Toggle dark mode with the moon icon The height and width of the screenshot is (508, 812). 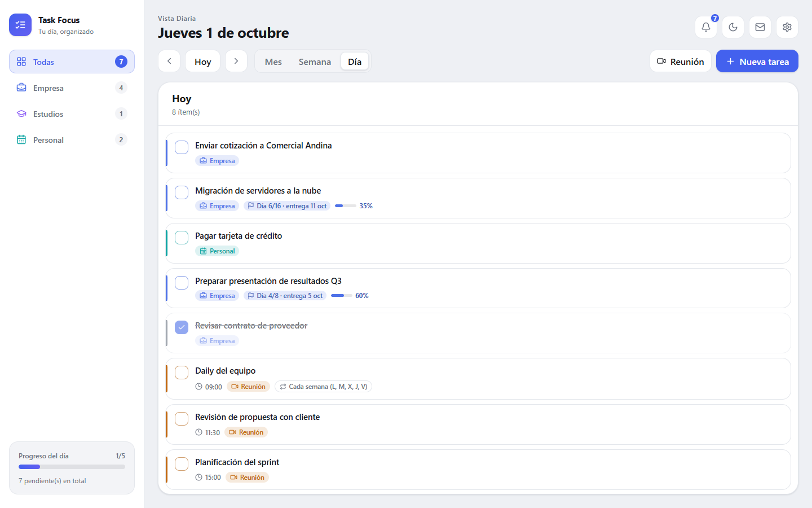click(x=733, y=27)
